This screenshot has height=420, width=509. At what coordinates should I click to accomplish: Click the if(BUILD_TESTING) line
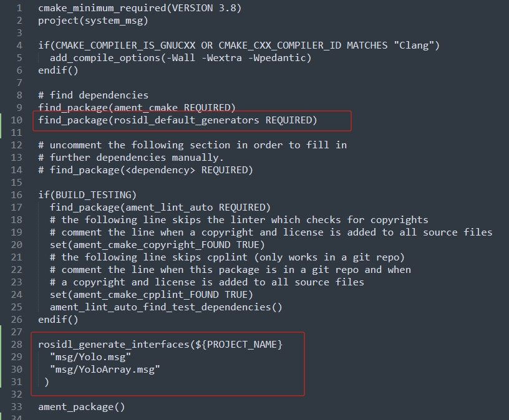click(x=87, y=195)
